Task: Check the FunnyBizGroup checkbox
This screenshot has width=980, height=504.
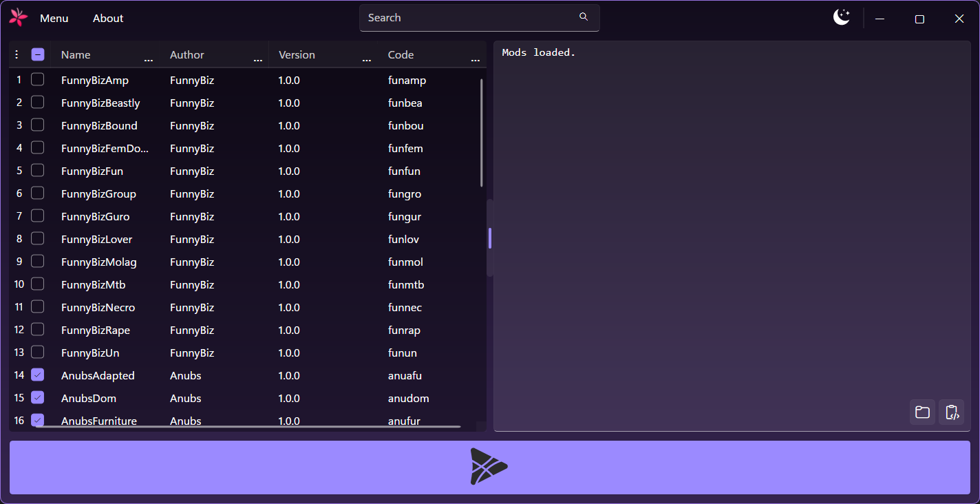Action: pos(38,193)
